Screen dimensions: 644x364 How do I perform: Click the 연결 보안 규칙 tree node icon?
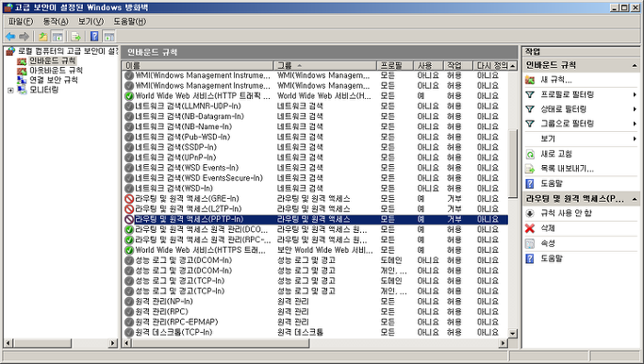(x=22, y=80)
